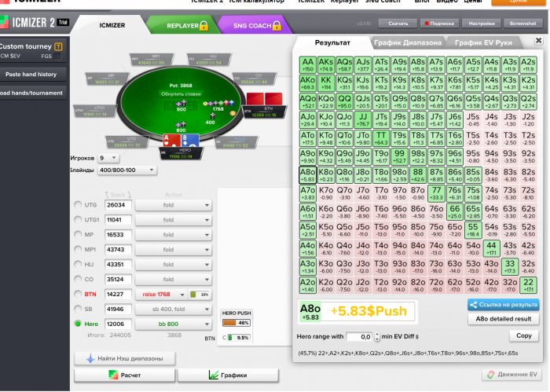Screen dimensions: 550x392
Task: Close the result panel with X
Action: 538,40
